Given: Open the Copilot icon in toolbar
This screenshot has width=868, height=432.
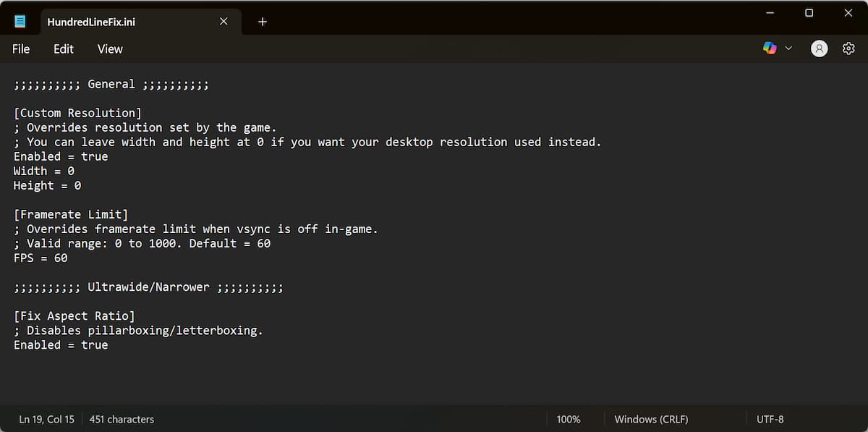Looking at the screenshot, I should coord(770,48).
